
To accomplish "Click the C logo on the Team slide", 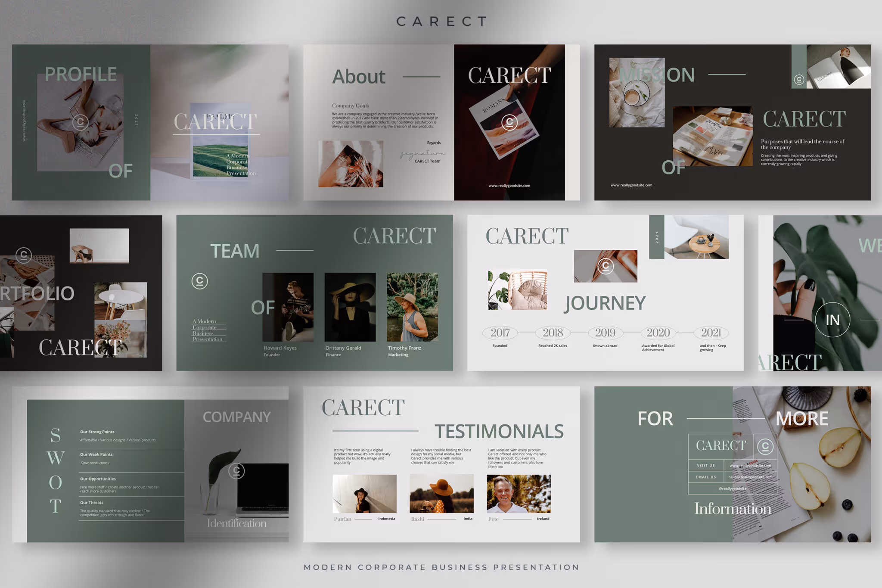I will point(199,281).
